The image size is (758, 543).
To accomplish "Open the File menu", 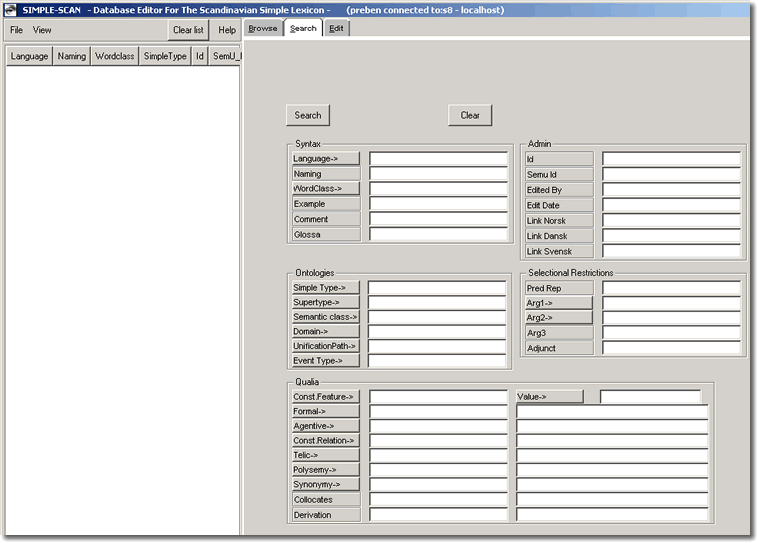I will 16,30.
